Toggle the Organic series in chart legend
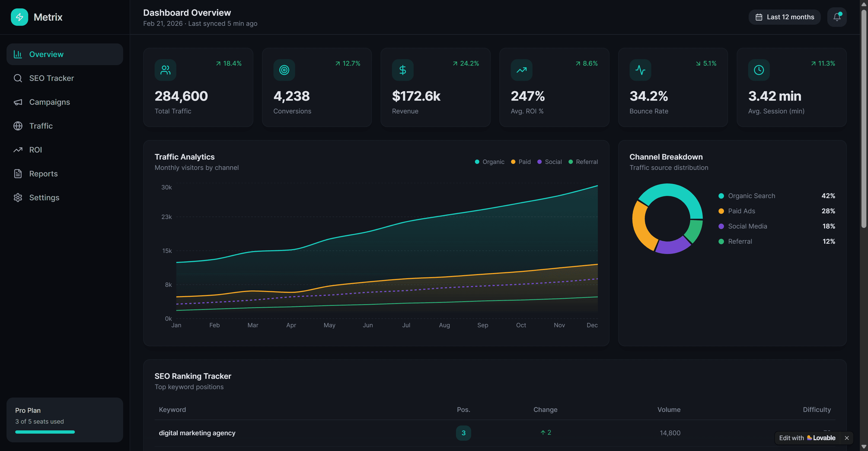Viewport: 868px width, 451px height. coord(490,162)
